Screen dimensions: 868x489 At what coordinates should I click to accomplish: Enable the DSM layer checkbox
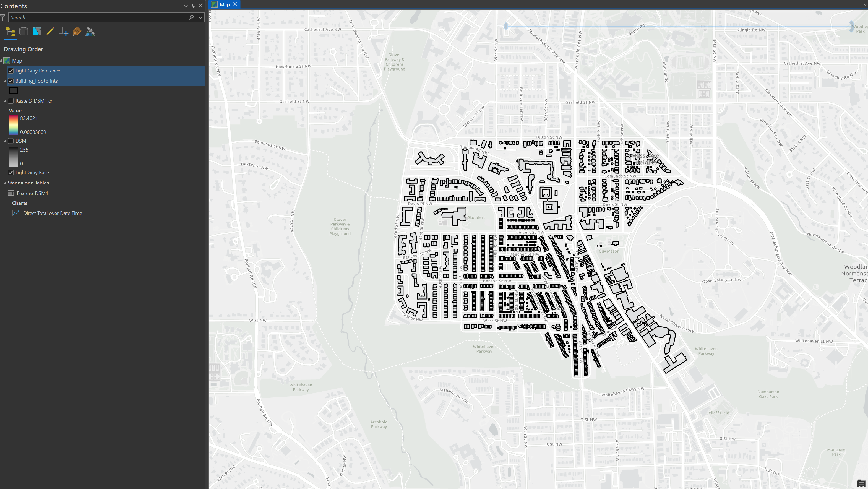pos(11,141)
